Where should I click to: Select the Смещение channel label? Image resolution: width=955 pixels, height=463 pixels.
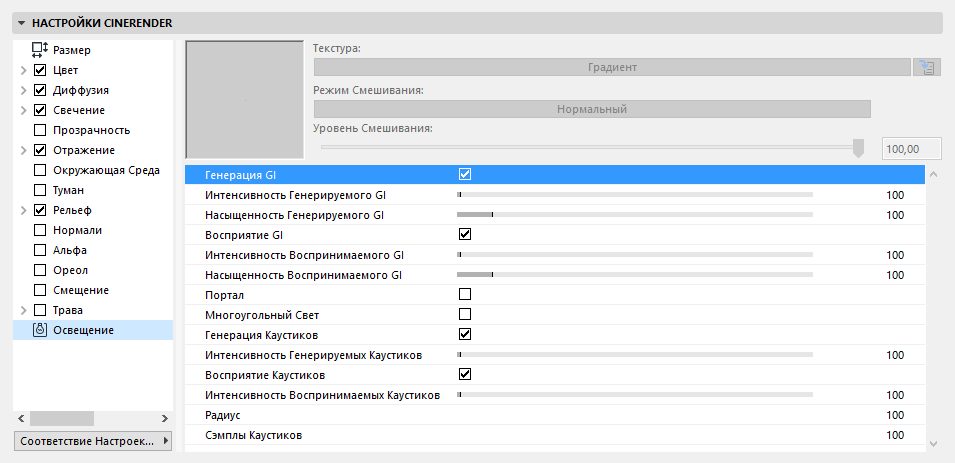click(81, 290)
